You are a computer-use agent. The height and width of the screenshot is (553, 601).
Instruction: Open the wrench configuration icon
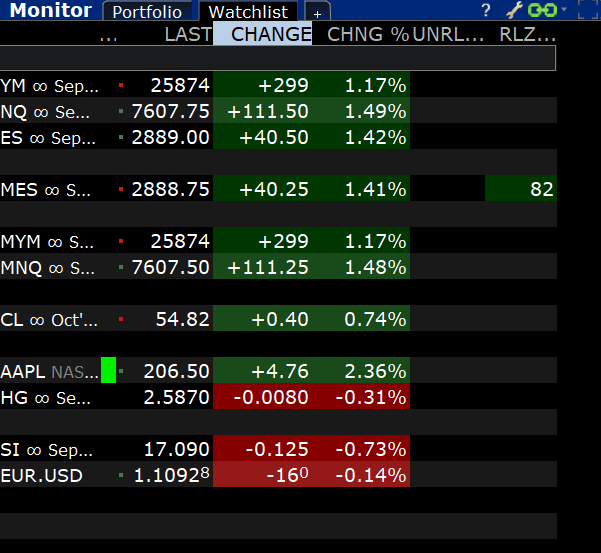coord(514,10)
